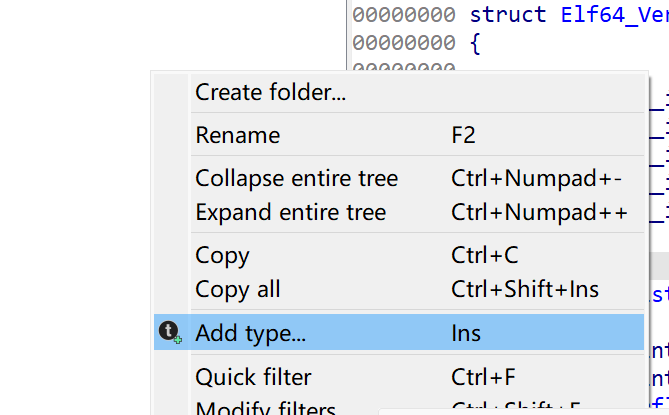
Task: Select Rename in the context menu
Action: coord(238,135)
